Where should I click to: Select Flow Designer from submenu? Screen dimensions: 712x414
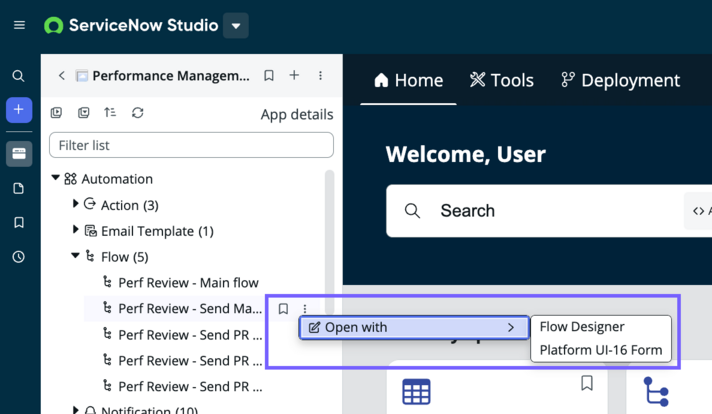[x=582, y=327]
